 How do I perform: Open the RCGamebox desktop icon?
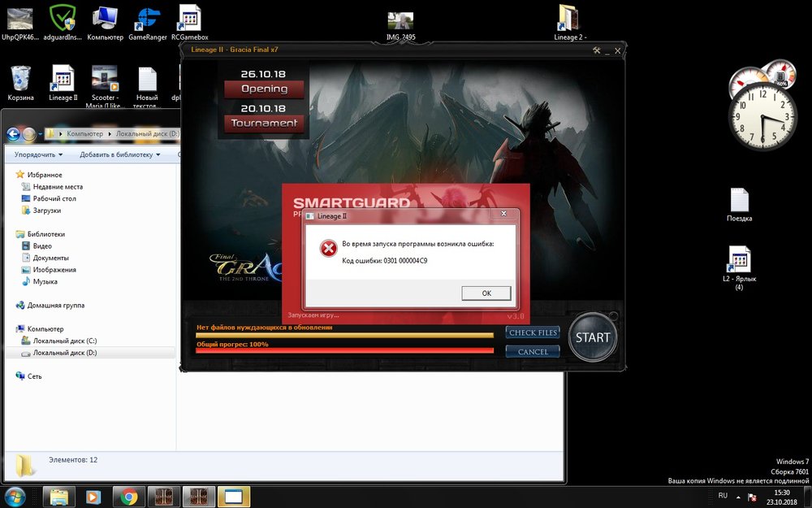[189, 20]
